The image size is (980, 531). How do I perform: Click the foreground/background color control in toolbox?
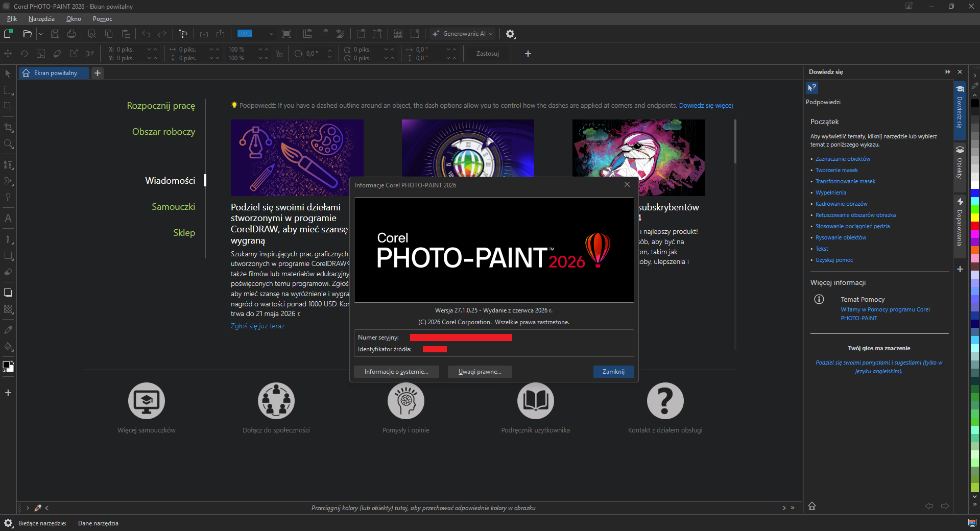click(x=8, y=367)
